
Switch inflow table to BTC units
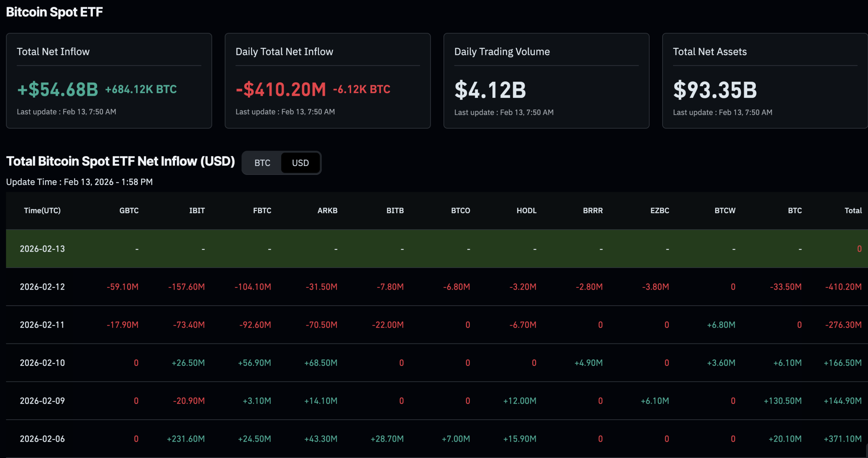[262, 163]
